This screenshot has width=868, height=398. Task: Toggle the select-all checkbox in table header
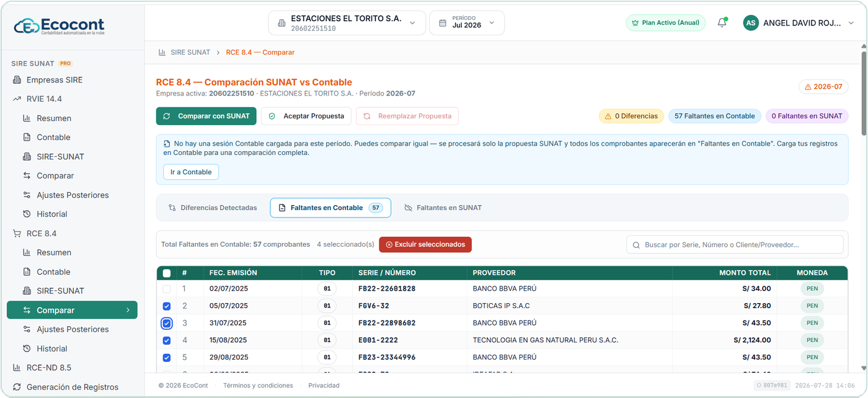point(167,273)
